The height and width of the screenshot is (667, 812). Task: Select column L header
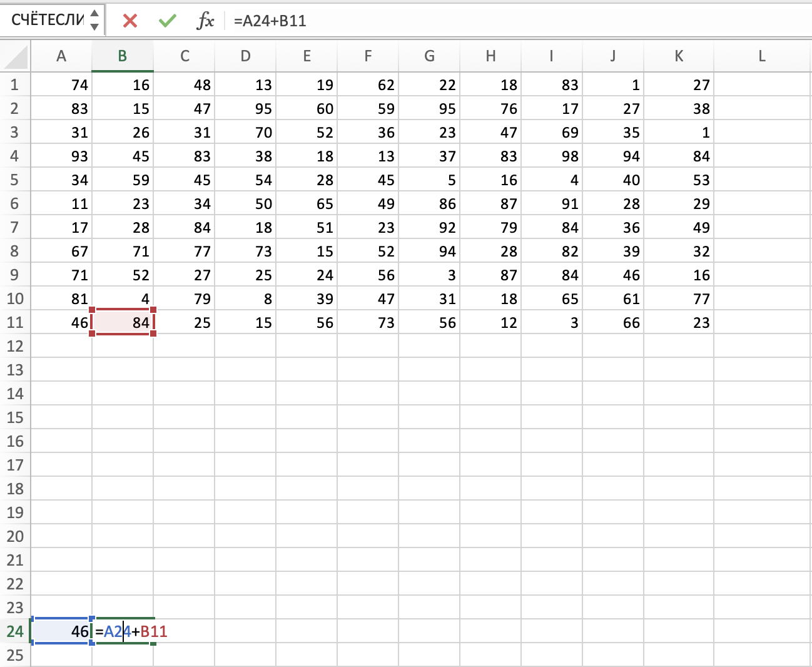point(761,56)
